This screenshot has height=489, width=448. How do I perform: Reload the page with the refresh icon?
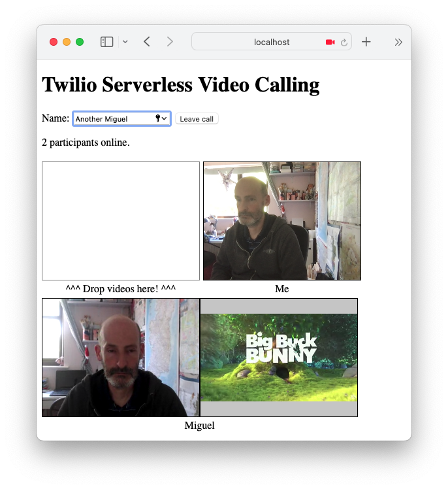[344, 42]
